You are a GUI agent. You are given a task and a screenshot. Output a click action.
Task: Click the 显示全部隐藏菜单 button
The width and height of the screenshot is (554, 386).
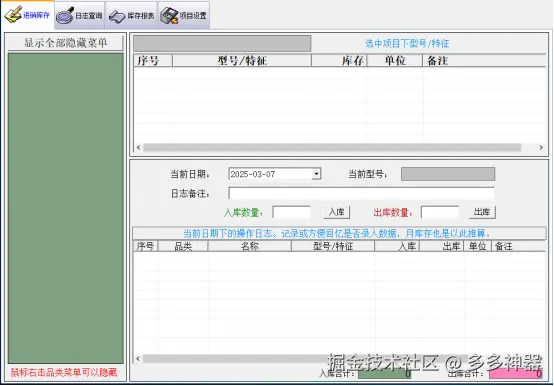point(65,43)
